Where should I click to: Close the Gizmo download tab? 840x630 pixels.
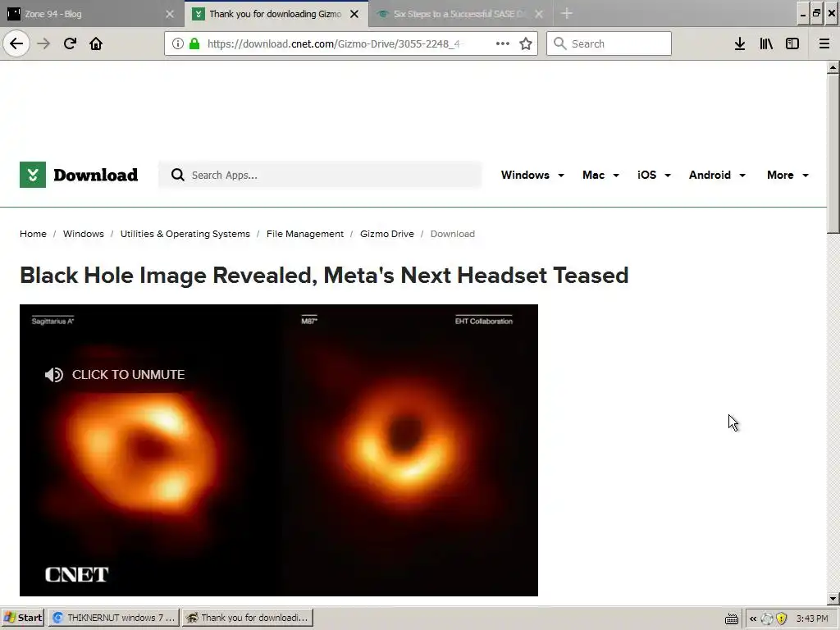pyautogui.click(x=354, y=14)
